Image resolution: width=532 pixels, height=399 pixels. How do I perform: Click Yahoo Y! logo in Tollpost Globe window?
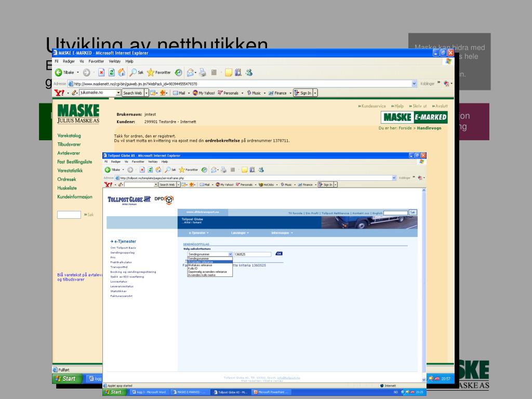click(108, 184)
